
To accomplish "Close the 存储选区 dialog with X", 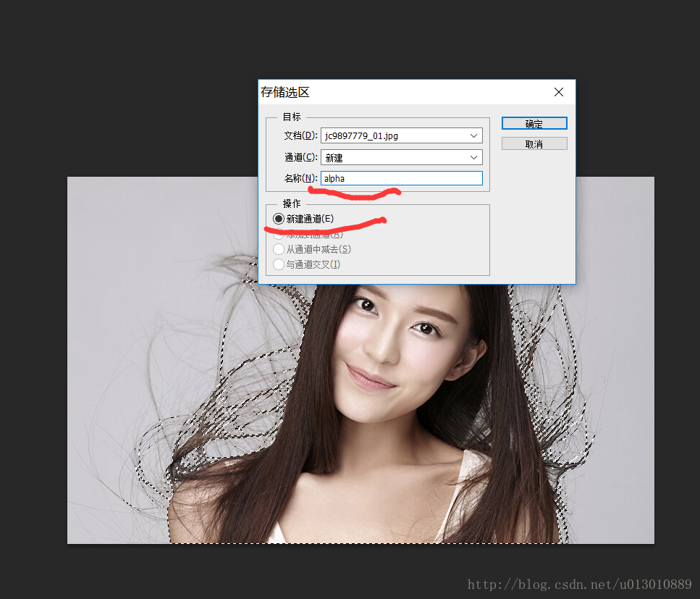I will (x=559, y=92).
